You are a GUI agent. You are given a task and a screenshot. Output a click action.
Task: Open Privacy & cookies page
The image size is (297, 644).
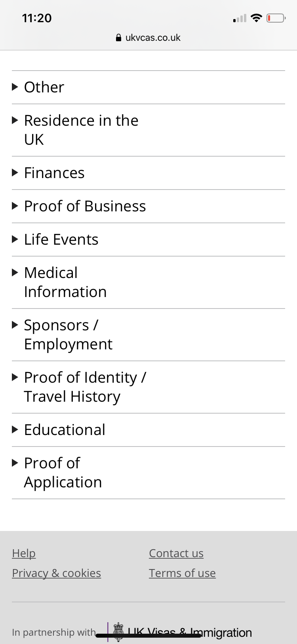point(56,573)
